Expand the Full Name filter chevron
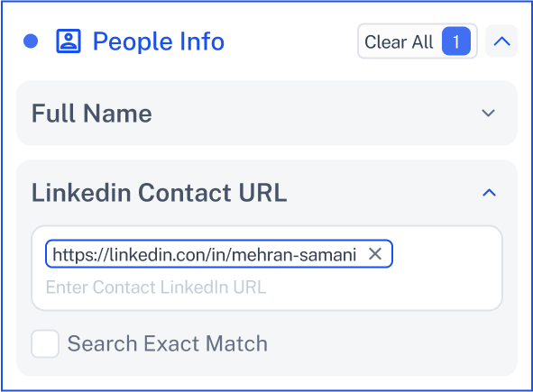The width and height of the screenshot is (533, 392). coord(489,113)
